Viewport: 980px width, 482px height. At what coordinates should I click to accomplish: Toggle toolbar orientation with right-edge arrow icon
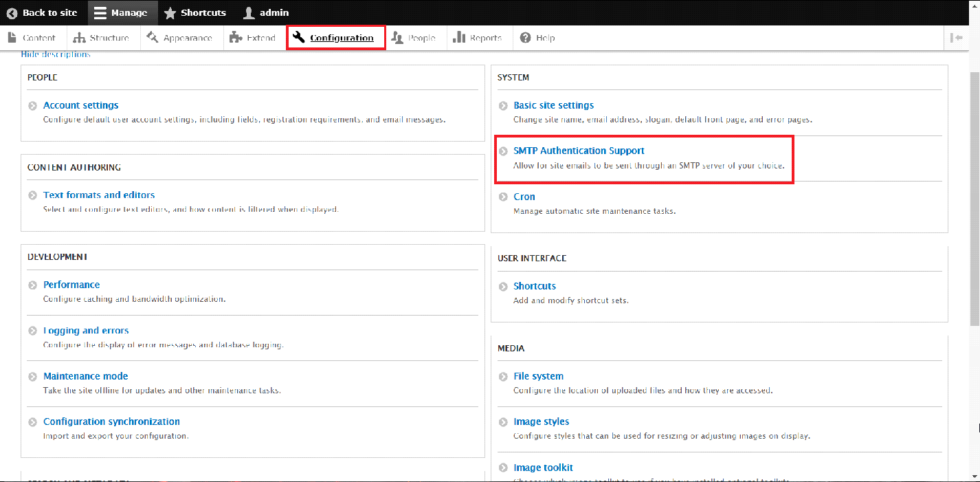956,38
